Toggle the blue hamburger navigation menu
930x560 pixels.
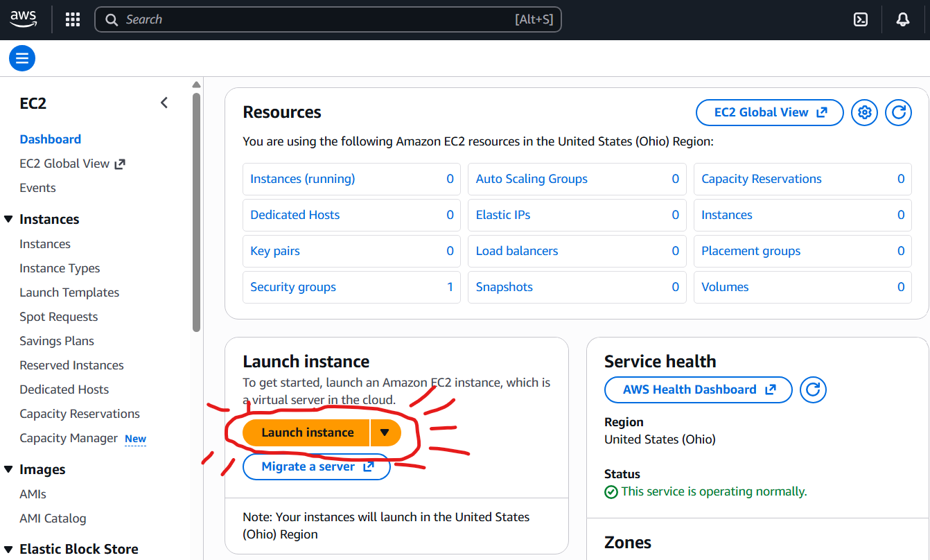pos(22,58)
